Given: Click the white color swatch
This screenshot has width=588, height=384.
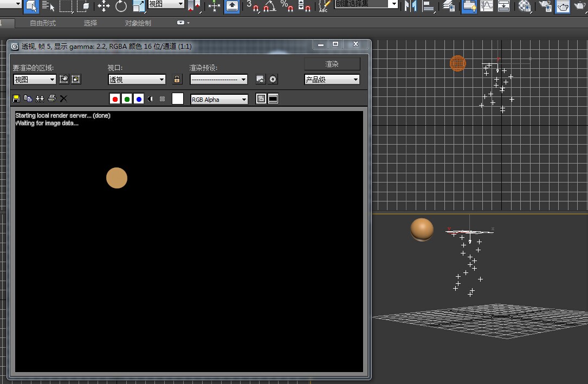Looking at the screenshot, I should [x=178, y=99].
